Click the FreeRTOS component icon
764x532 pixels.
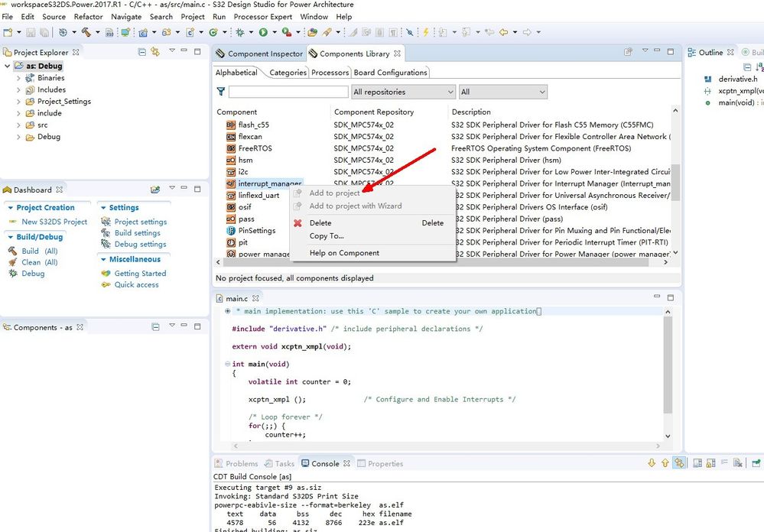231,148
